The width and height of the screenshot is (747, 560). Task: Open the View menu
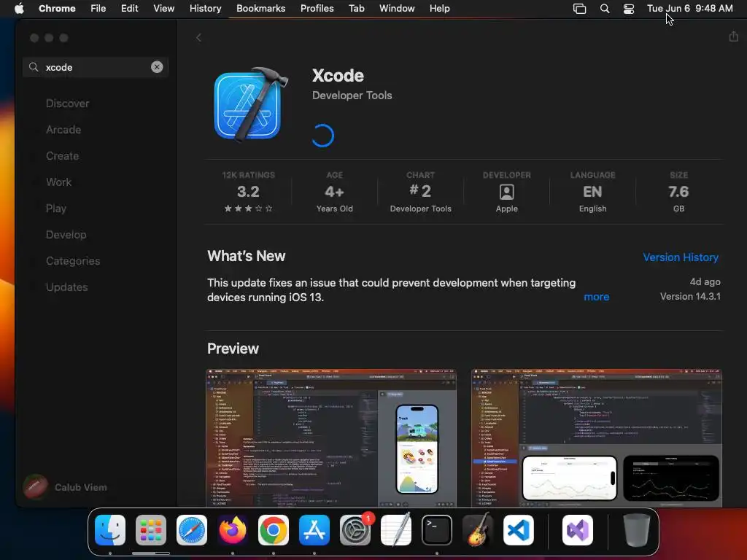(163, 9)
